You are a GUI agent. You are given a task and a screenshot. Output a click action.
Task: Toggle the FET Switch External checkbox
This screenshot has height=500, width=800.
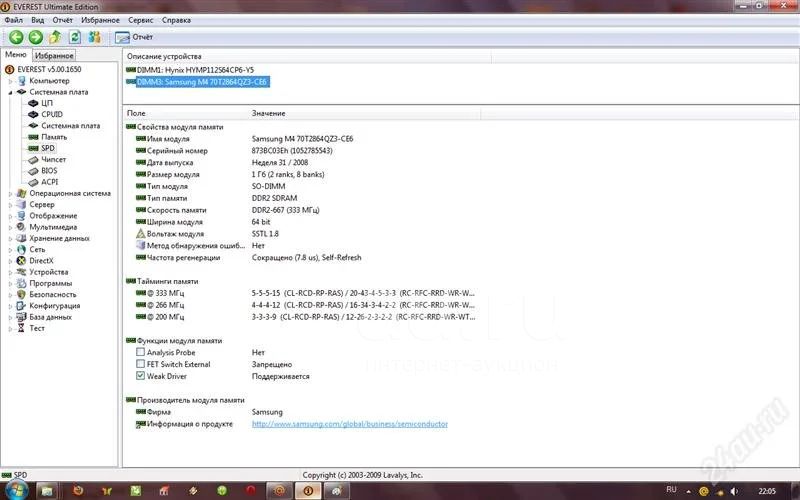pos(140,365)
